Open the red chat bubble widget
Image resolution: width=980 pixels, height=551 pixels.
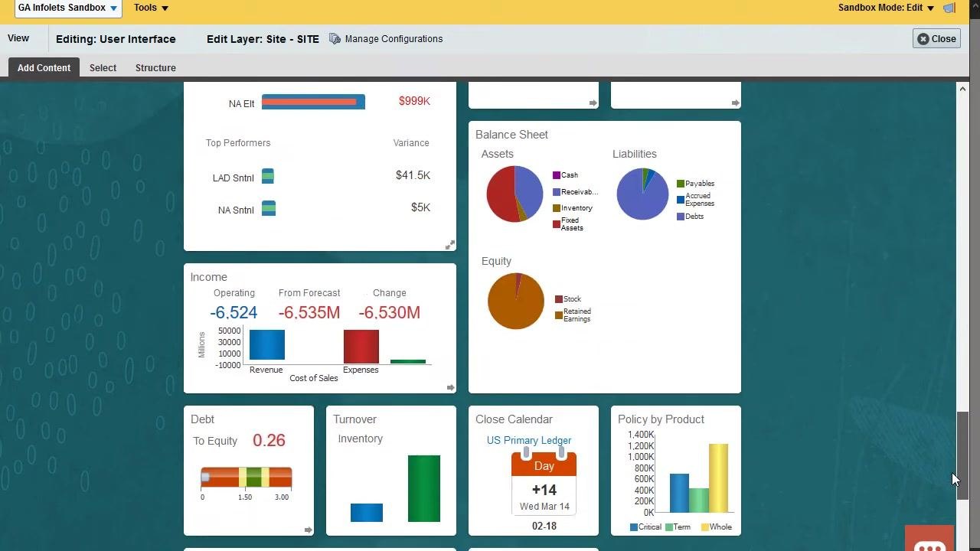(929, 539)
